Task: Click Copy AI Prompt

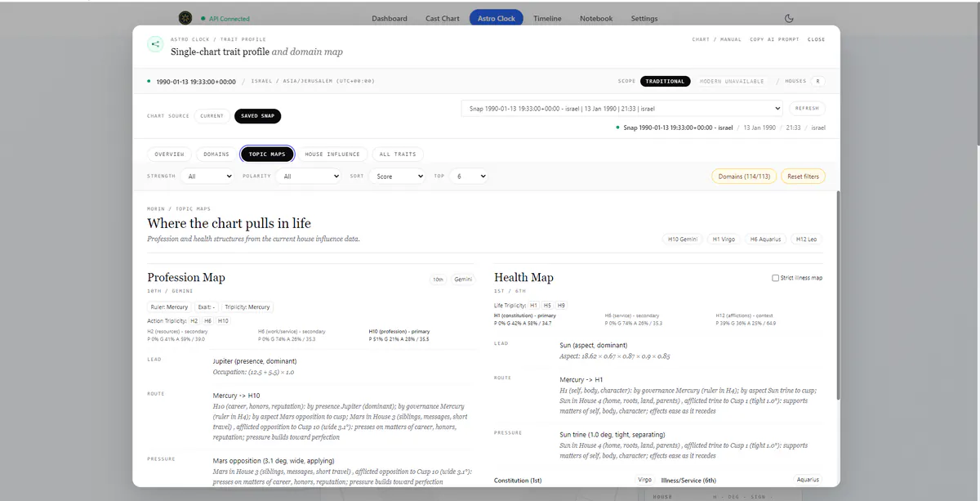Action: 773,39
